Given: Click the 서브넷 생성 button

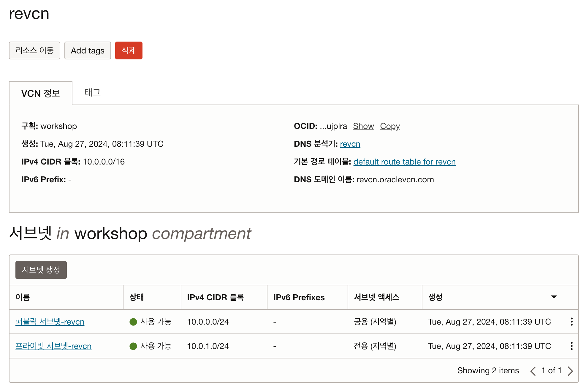Looking at the screenshot, I should tap(41, 270).
